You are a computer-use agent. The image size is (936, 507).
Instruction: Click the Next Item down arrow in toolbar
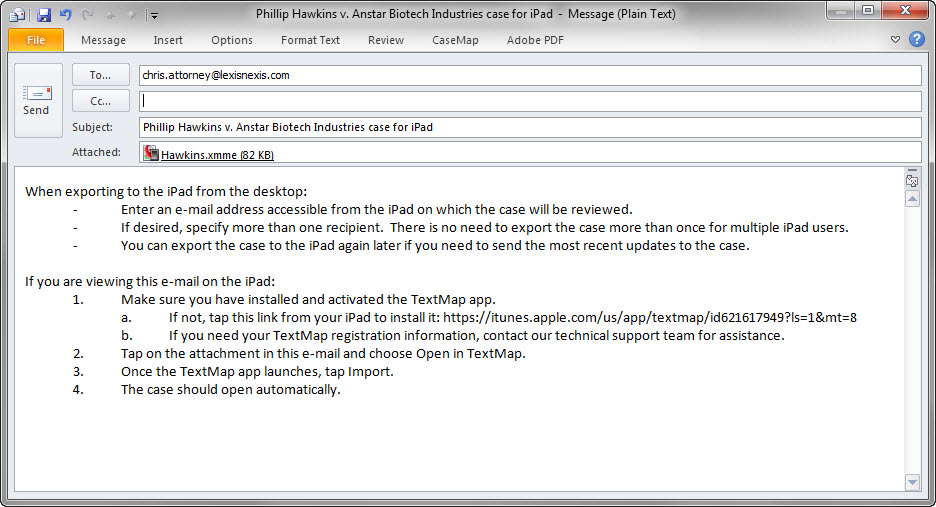pyautogui.click(x=131, y=16)
